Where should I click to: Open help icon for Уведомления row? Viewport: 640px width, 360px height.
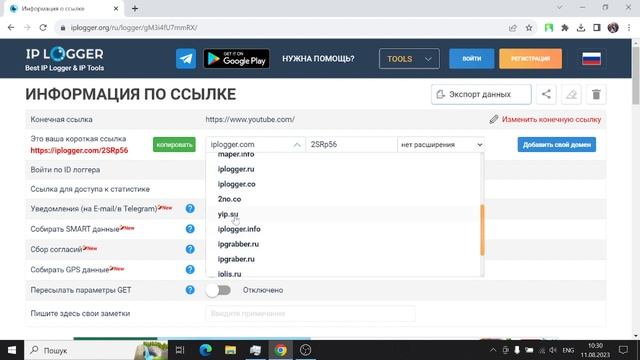(190, 209)
